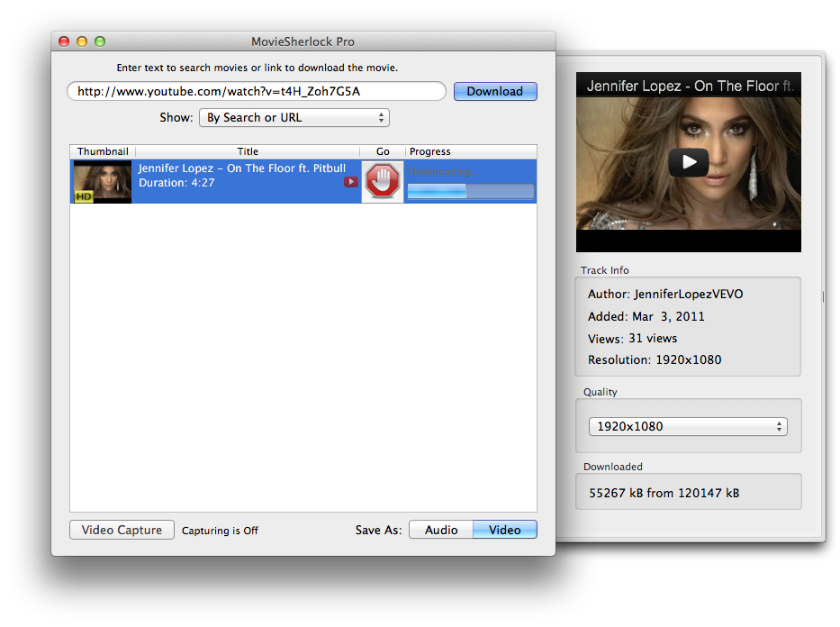Click the download progress bar

click(x=470, y=191)
